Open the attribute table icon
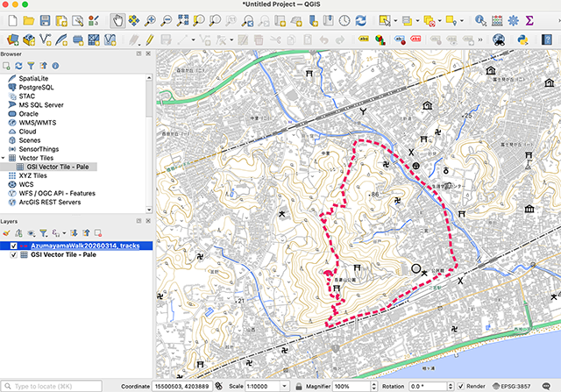Viewport: 561px width, 392px height. [497, 20]
